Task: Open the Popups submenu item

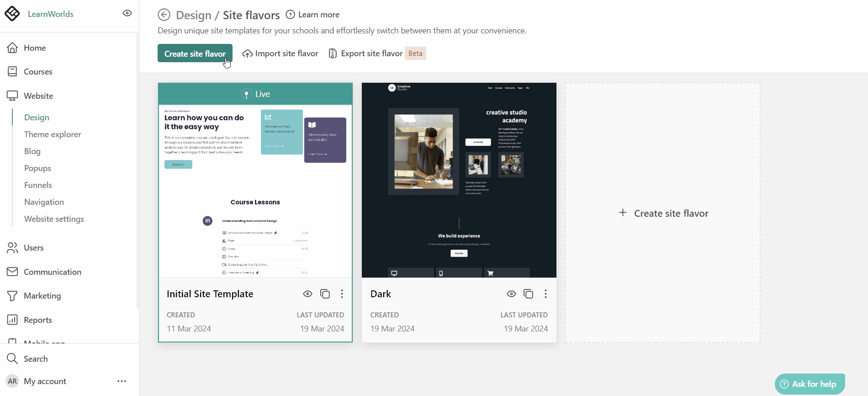Action: coord(37,168)
